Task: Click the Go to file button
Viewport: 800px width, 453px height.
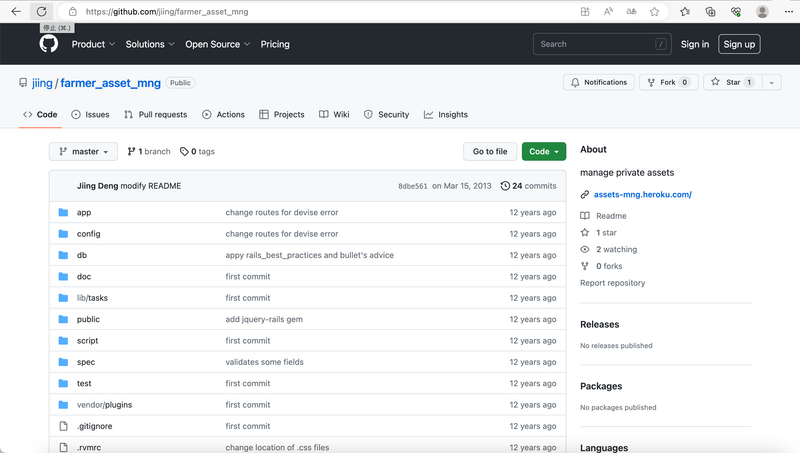Action: [490, 152]
